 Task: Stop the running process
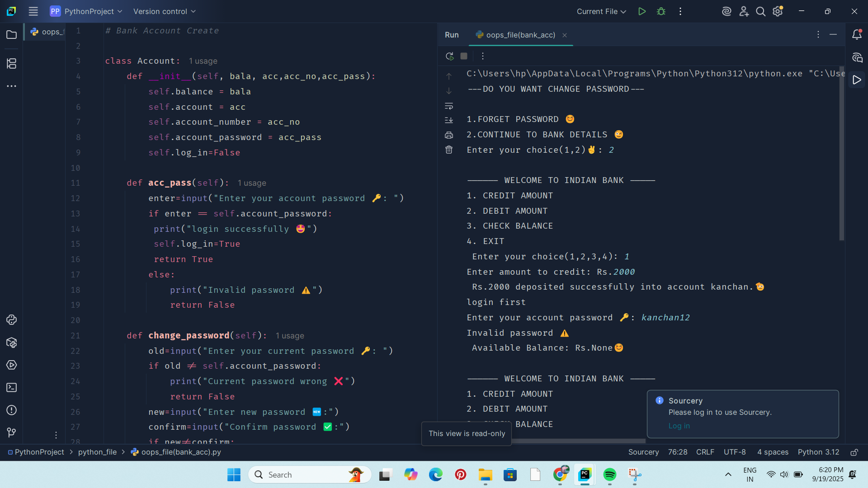click(x=464, y=56)
